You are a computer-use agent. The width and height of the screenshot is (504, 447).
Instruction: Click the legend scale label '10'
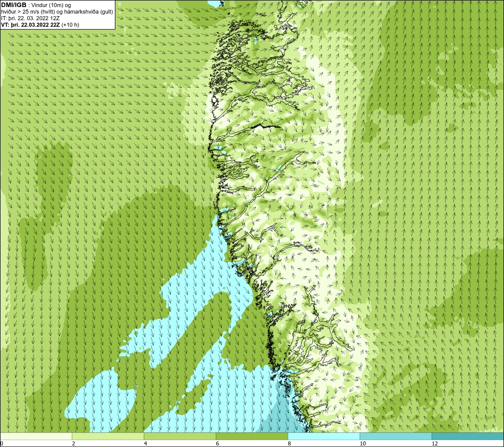pos(363,443)
